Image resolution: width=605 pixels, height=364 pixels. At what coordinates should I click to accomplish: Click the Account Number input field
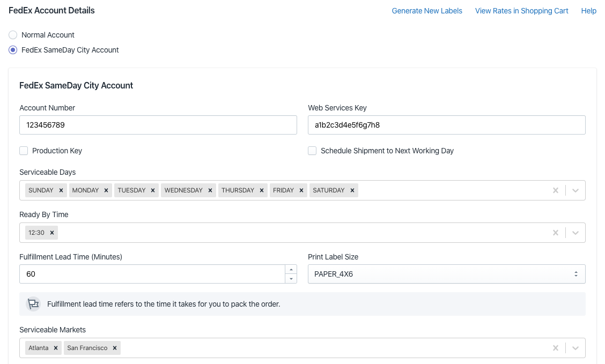pos(158,125)
